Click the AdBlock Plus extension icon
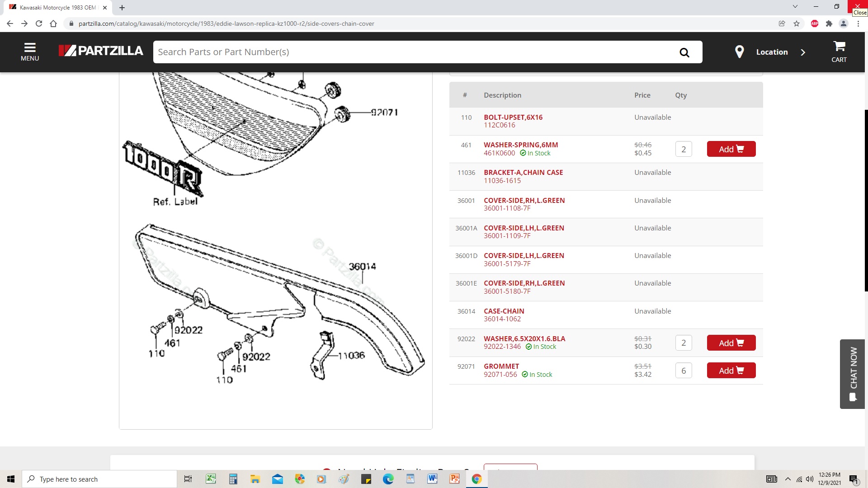 (x=815, y=23)
